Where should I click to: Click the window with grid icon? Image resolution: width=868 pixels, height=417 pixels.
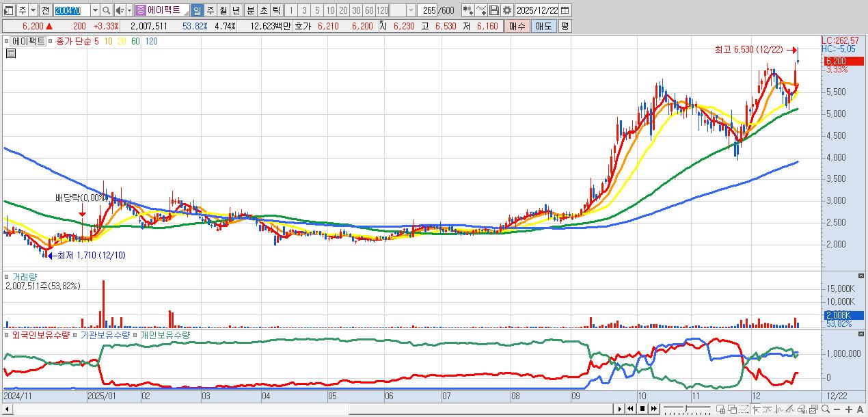(720, 409)
